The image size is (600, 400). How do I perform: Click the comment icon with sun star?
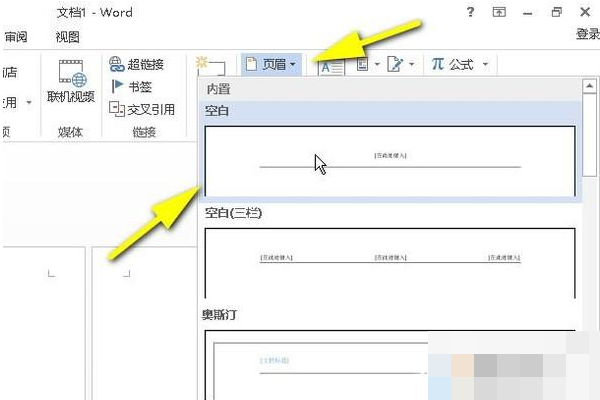(x=210, y=66)
